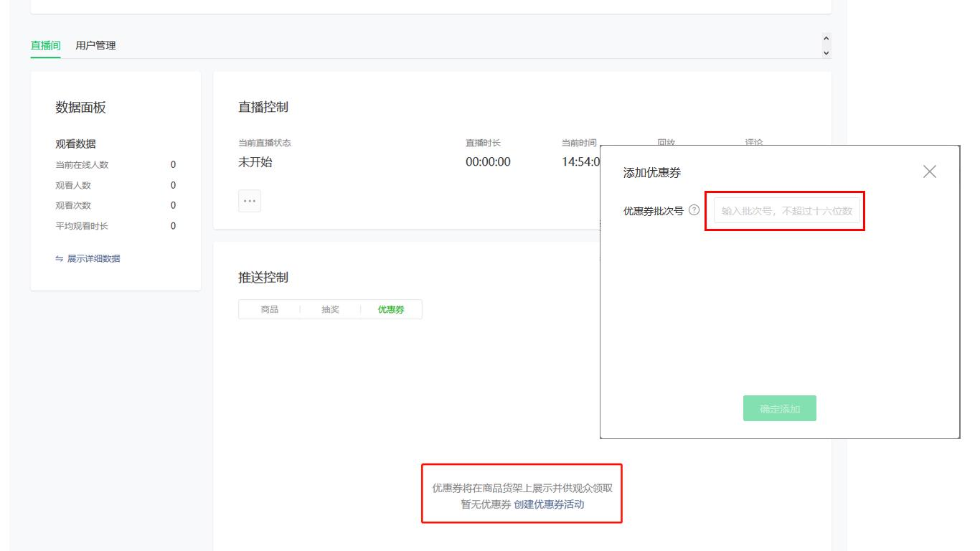Click the 未开始 live status text
The width and height of the screenshot is (980, 551).
(x=255, y=162)
